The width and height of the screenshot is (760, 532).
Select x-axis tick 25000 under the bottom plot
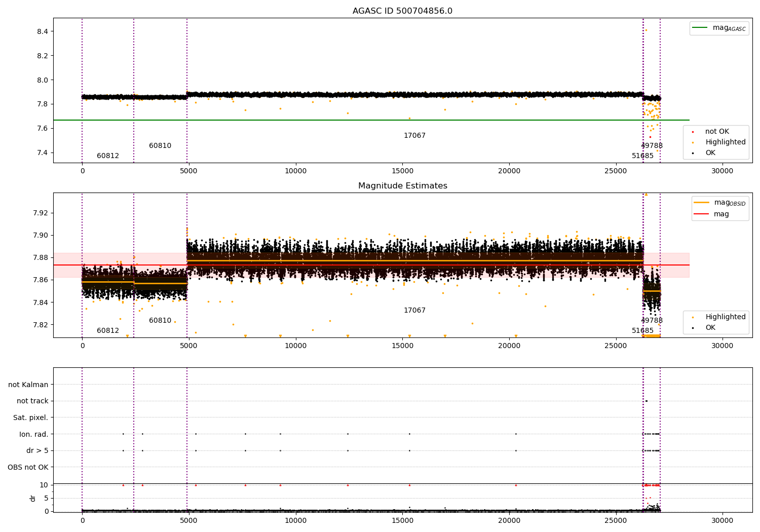tap(616, 521)
